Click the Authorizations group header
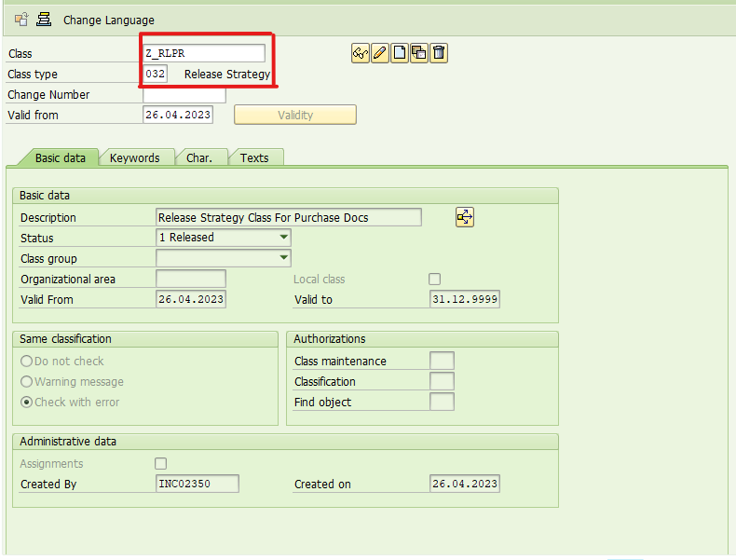 [x=422, y=339]
